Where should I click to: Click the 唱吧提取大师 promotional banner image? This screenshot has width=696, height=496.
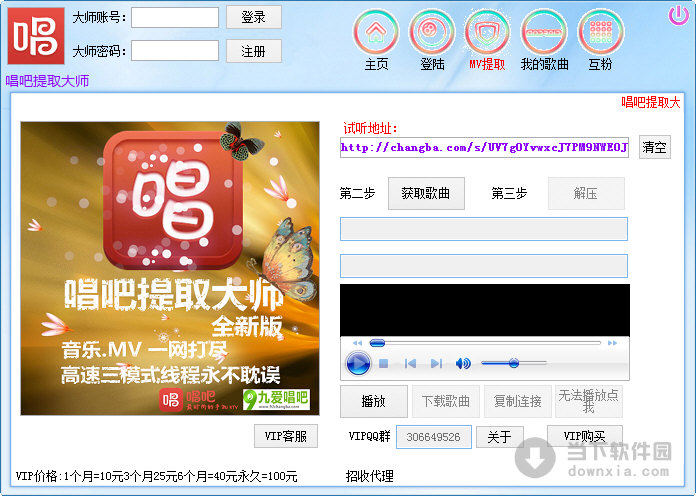click(x=170, y=269)
